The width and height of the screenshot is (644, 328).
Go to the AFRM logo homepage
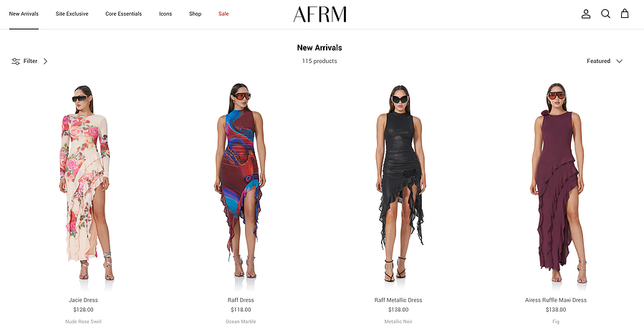tap(319, 14)
